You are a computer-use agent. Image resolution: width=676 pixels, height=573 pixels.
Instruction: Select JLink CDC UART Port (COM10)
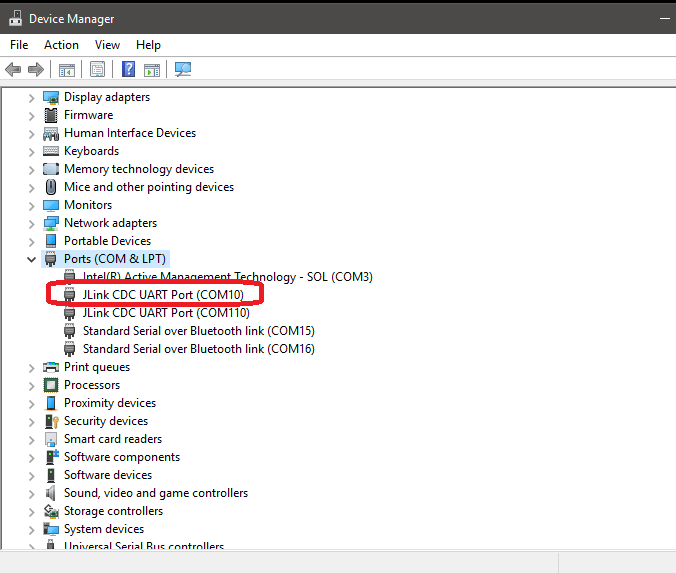click(163, 295)
